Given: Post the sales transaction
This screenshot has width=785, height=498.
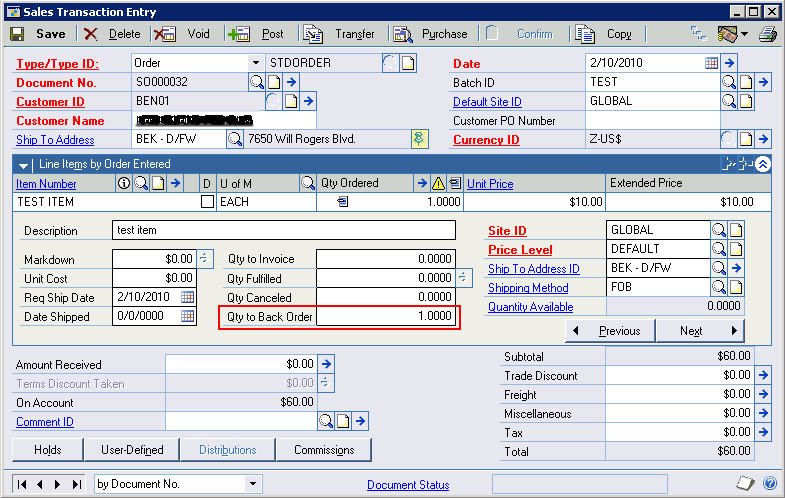Looking at the screenshot, I should [256, 34].
